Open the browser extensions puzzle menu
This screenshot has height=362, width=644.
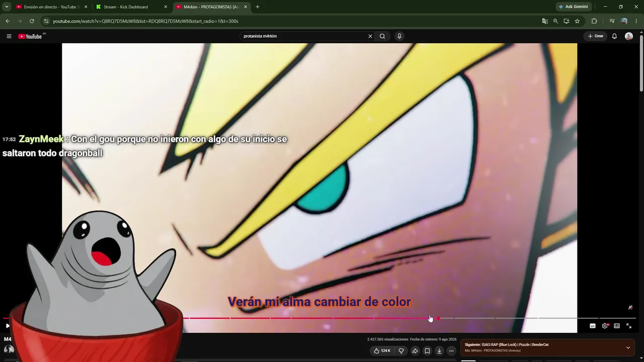coord(594,21)
